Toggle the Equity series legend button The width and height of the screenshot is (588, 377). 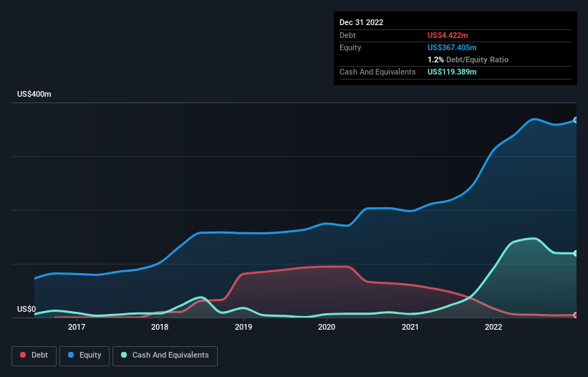[x=85, y=355]
